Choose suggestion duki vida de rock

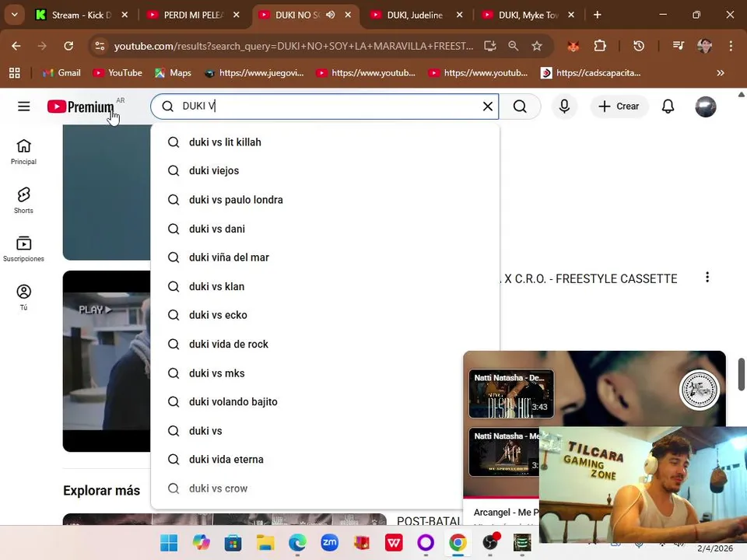tap(325, 344)
